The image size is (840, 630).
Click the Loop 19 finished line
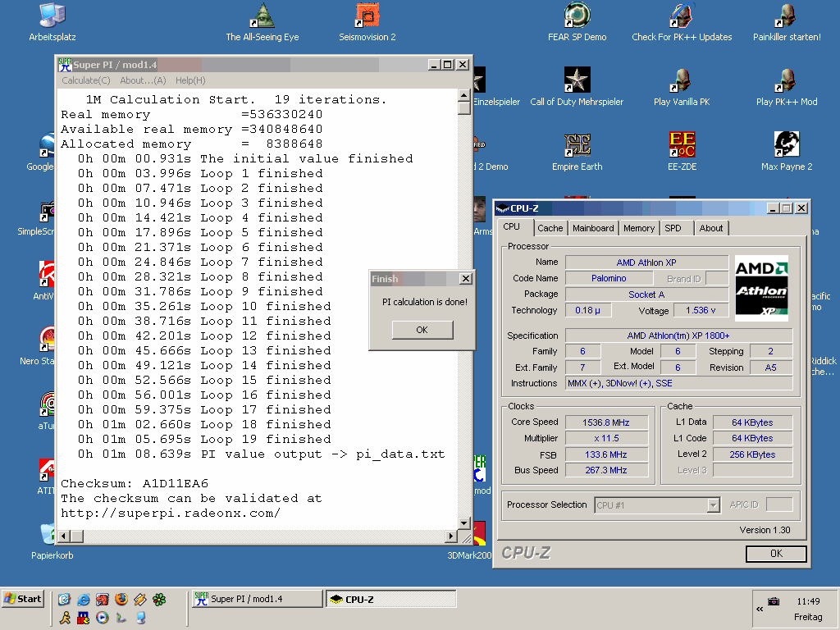[204, 440]
